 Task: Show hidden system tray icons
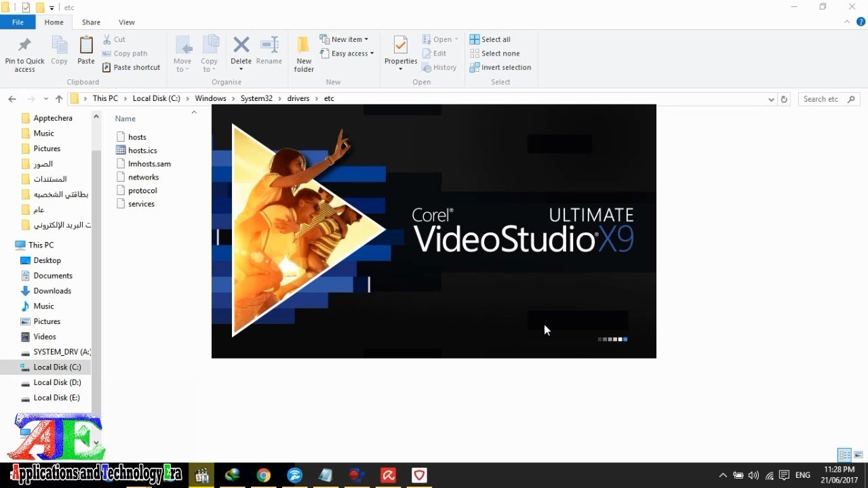coord(723,475)
